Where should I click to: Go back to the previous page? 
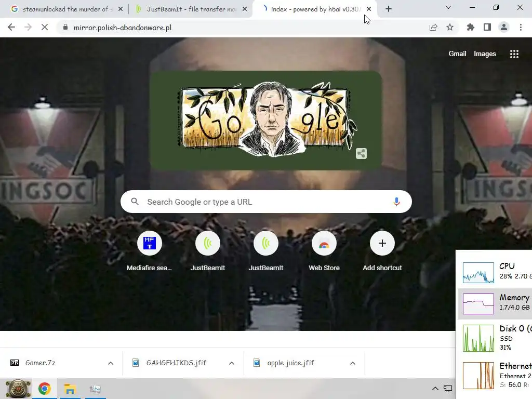click(x=11, y=28)
